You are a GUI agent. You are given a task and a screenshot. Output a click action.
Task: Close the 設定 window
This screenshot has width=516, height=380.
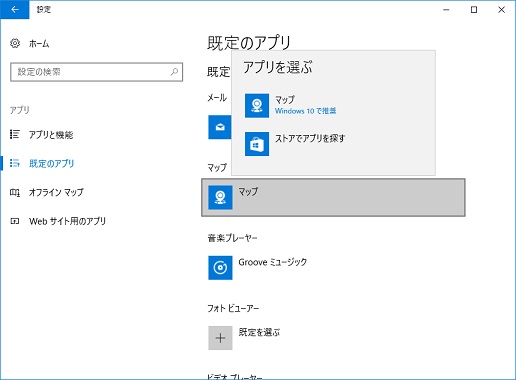501,10
